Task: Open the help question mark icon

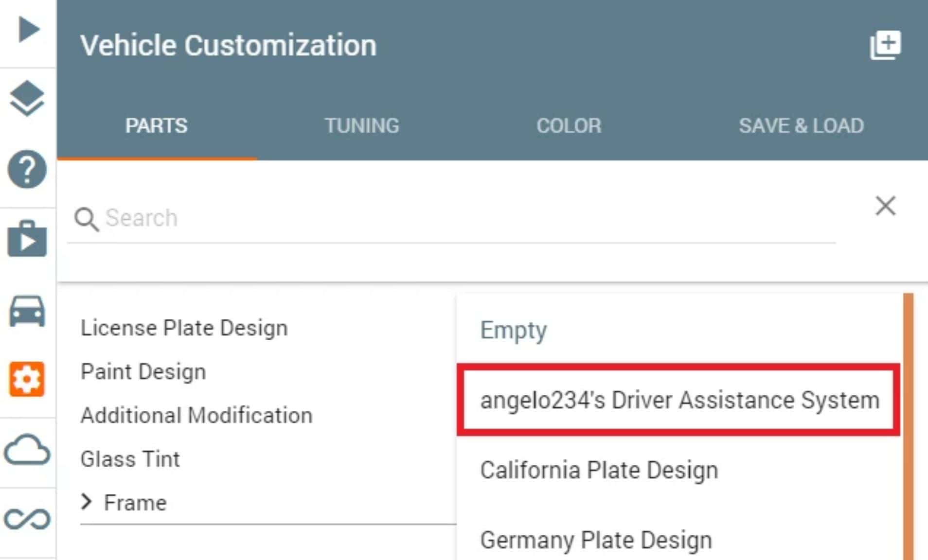Action: pyautogui.click(x=27, y=169)
